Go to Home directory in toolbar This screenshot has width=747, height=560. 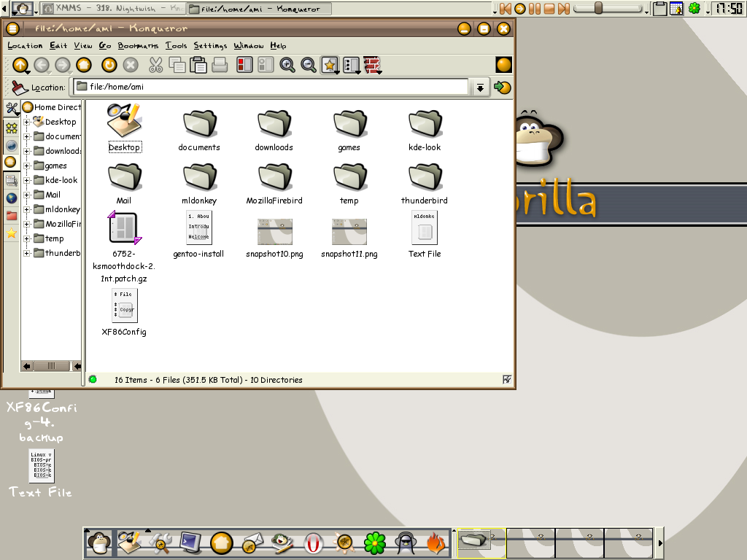(84, 65)
